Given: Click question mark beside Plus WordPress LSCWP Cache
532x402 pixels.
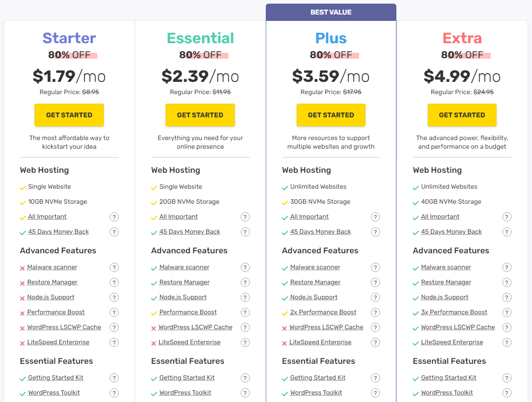Looking at the screenshot, I should click(x=375, y=327).
